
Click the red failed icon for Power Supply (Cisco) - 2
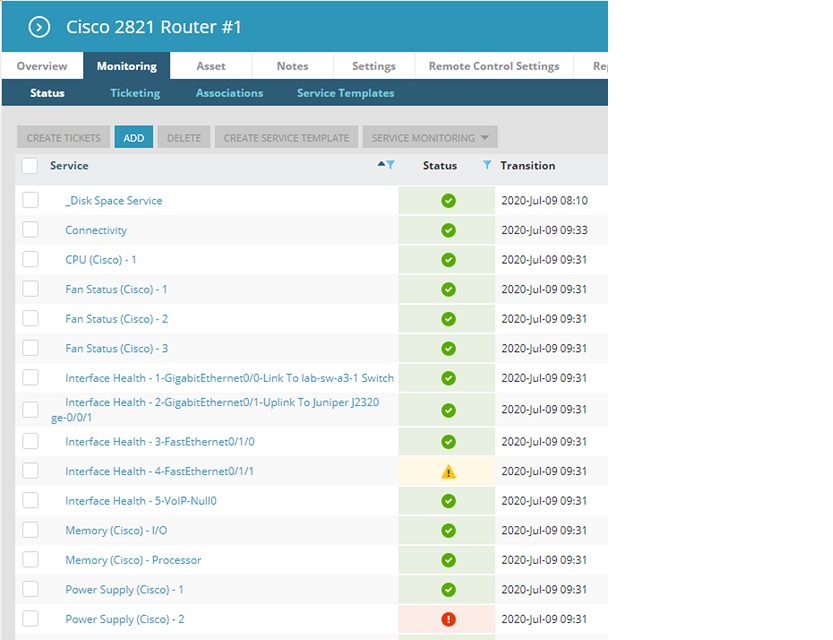pyautogui.click(x=448, y=619)
